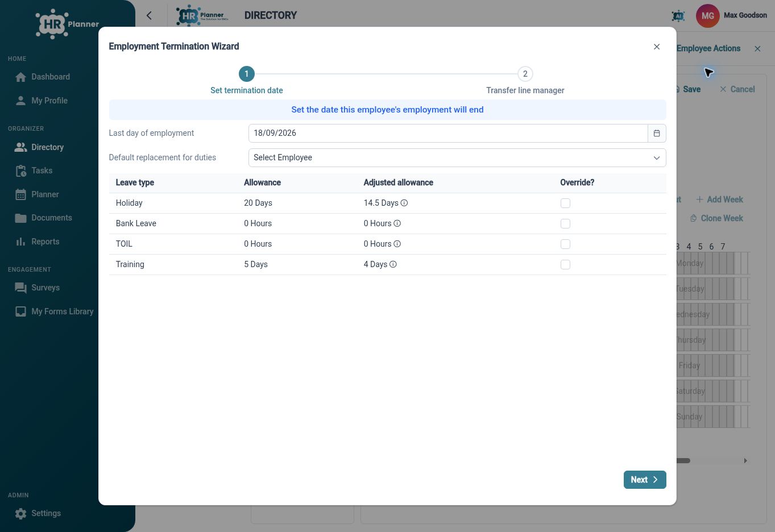Tick the Training override checkbox
Image resolution: width=775 pixels, height=532 pixels.
coord(565,264)
